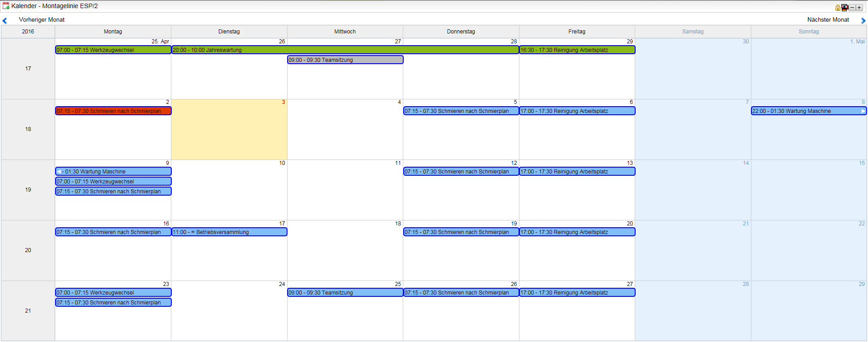The image size is (868, 342).
Task: Click the blue next month arrow
Action: (863, 20)
